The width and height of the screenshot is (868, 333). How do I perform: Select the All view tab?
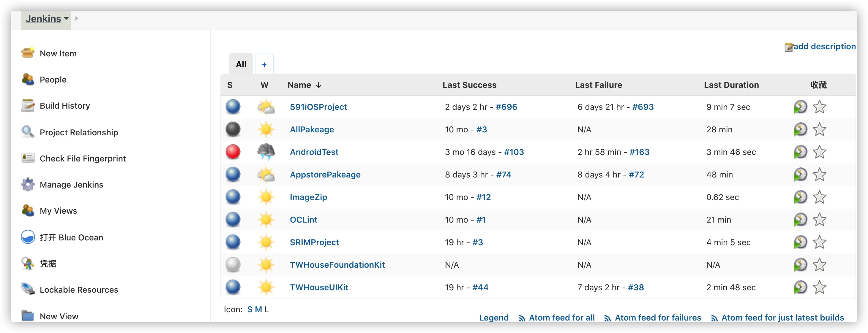pyautogui.click(x=241, y=64)
